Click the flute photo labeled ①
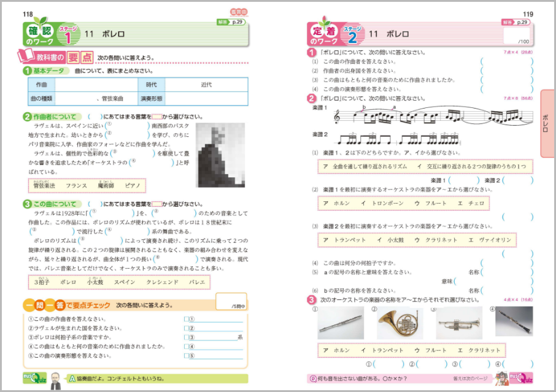Viewport: 556px width, 392px height. point(341,323)
